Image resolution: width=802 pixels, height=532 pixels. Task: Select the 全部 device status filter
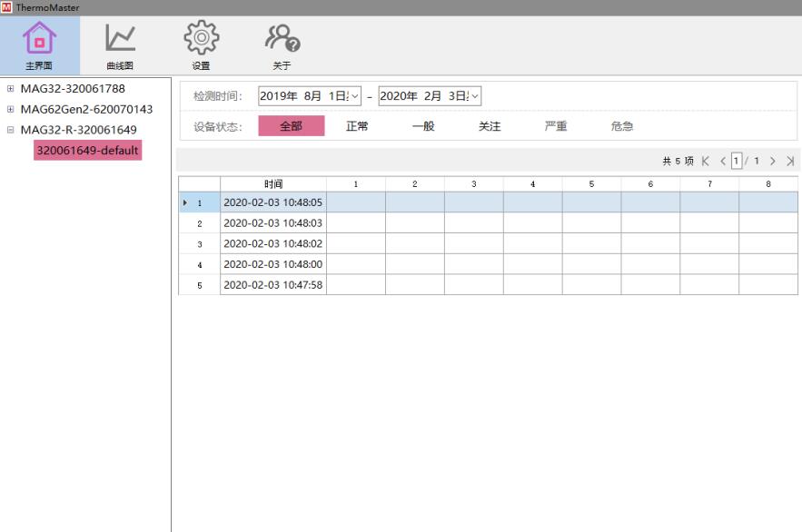point(292,127)
